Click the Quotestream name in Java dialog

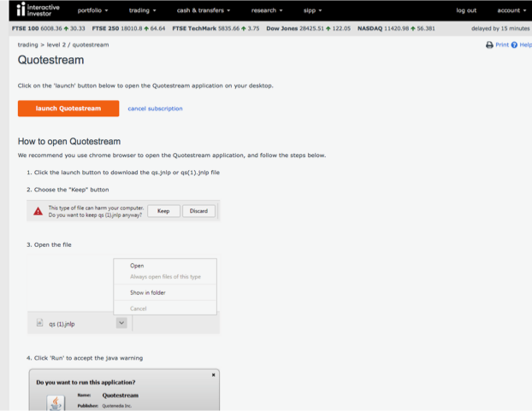click(x=121, y=396)
